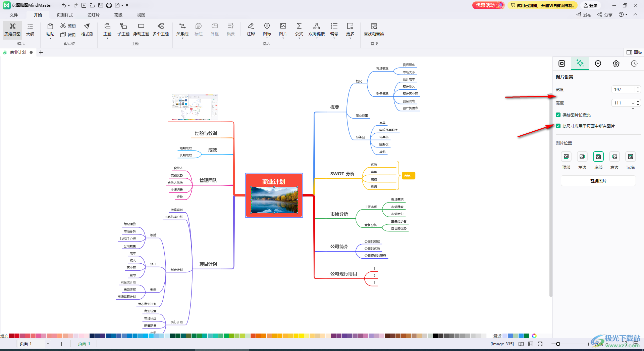644x351 pixels.
Task: Insert a Topic (主题)
Action: pos(107,29)
